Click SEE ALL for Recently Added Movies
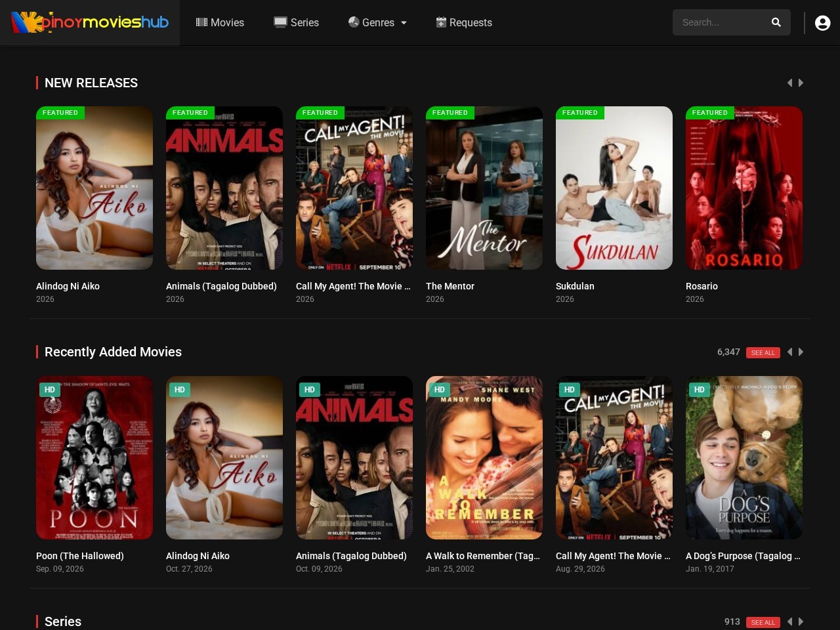This screenshot has height=630, width=840. pyautogui.click(x=763, y=352)
